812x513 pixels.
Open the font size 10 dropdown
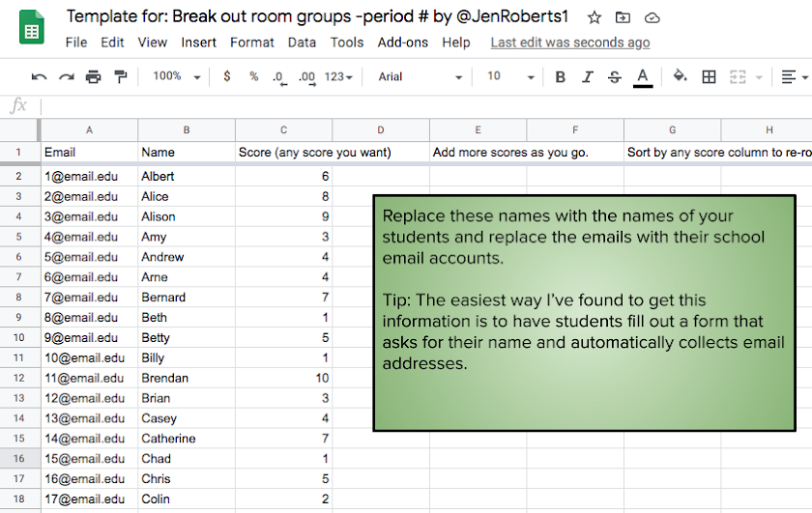tap(510, 76)
